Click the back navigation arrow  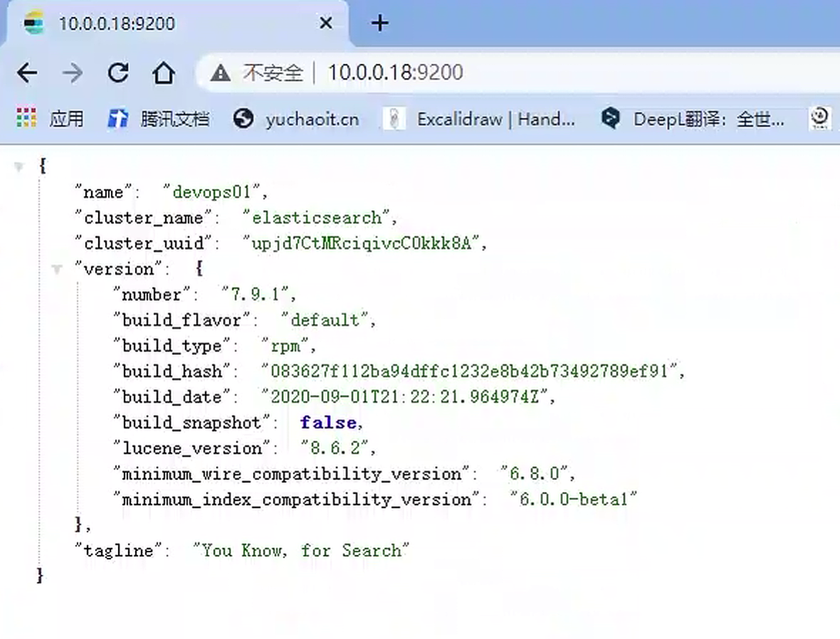tap(27, 73)
